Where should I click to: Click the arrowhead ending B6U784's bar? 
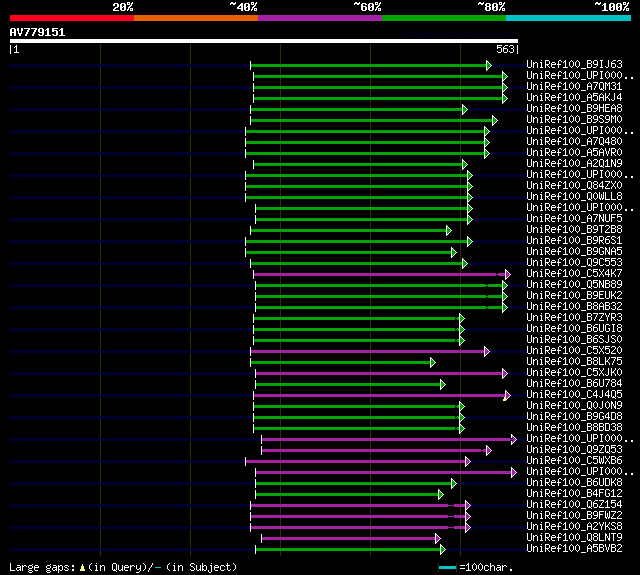coord(443,385)
